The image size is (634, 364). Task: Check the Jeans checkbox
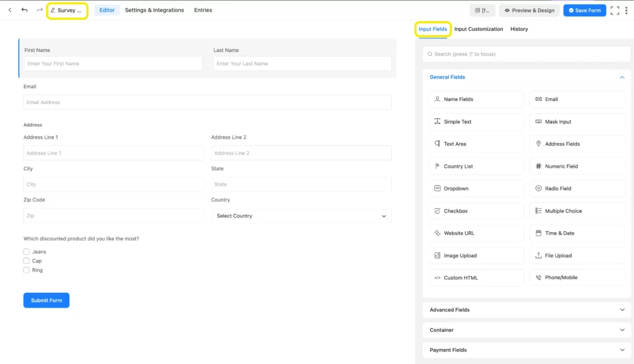click(26, 251)
